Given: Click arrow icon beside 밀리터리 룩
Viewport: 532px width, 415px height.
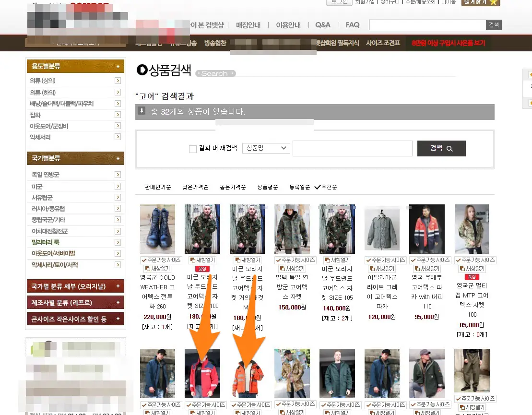Looking at the screenshot, I should pyautogui.click(x=118, y=242).
